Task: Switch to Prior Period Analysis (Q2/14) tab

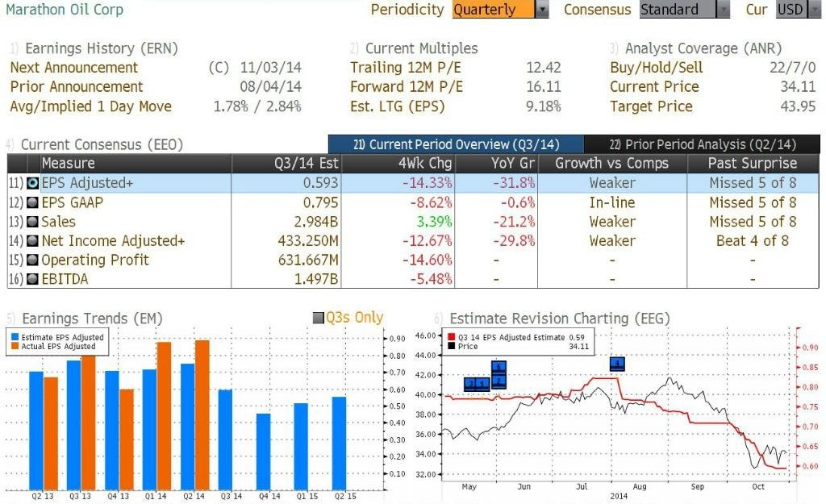Action: coord(703,144)
